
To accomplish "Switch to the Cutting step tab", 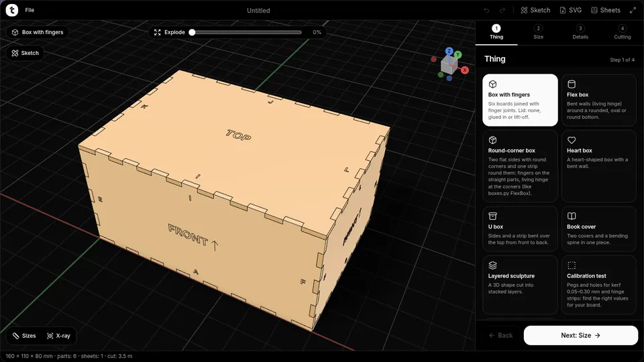I will click(x=623, y=32).
